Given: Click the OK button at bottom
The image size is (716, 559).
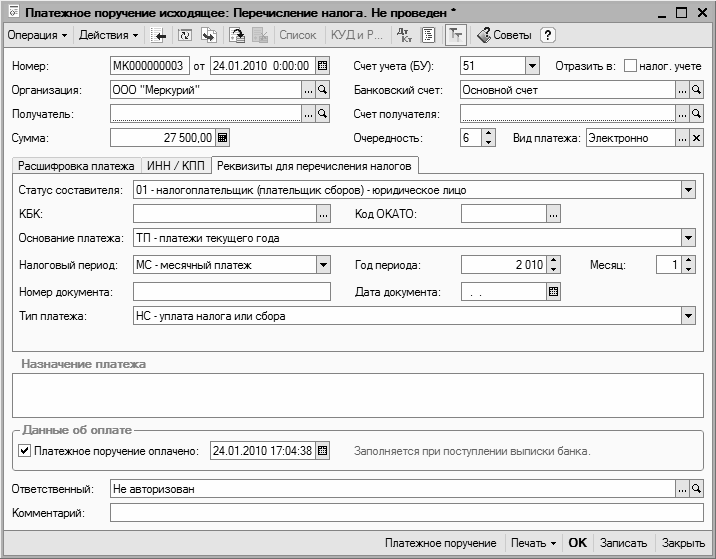Looking at the screenshot, I should [577, 543].
